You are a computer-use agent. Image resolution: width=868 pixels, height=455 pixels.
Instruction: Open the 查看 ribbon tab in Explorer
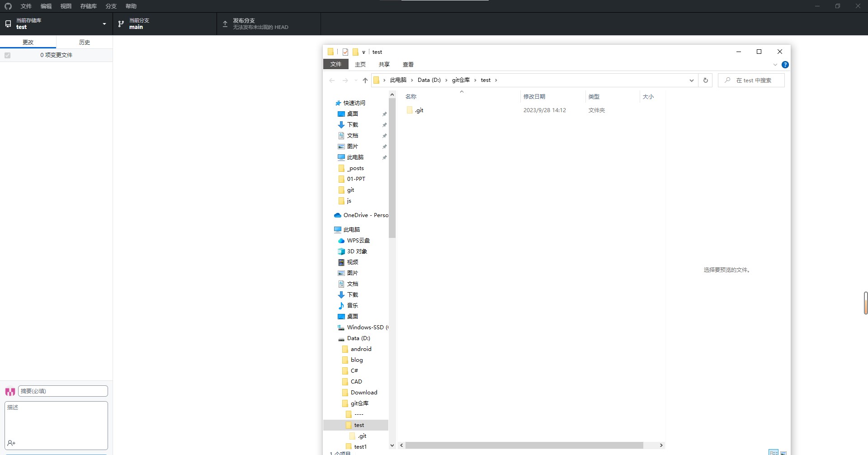pyautogui.click(x=408, y=65)
